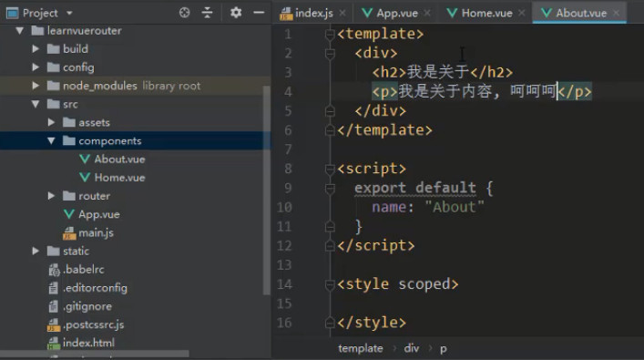Select App.vue in the project tree
Image resolution: width=644 pixels, height=360 pixels.
click(x=99, y=214)
